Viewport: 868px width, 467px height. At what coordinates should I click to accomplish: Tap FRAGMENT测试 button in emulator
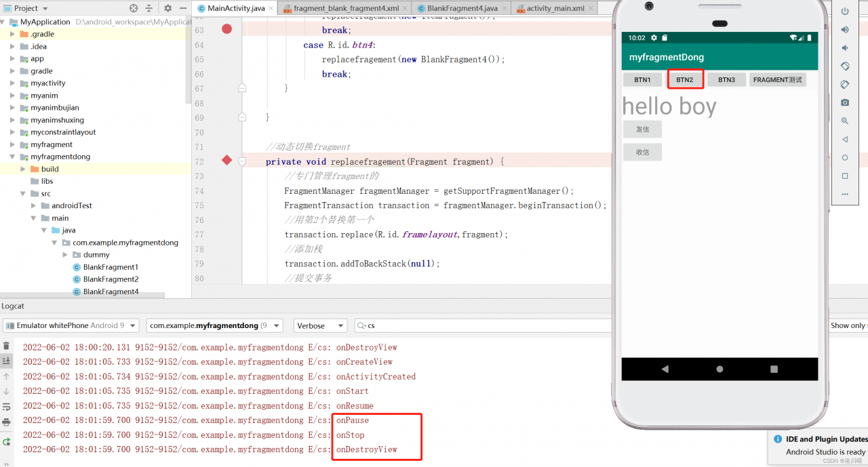(778, 80)
